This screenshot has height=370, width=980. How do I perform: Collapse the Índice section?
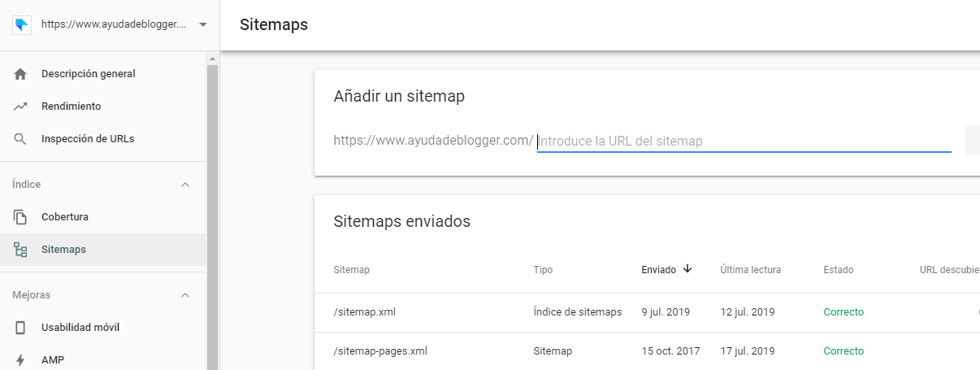185,185
